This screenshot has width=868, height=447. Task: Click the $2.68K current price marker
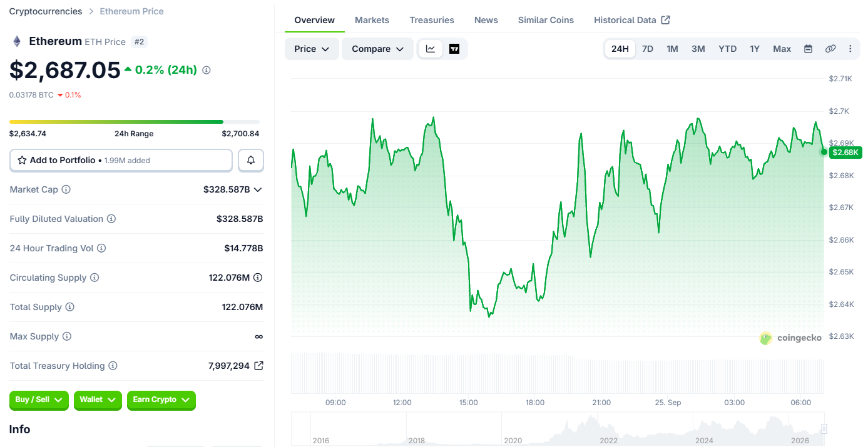[845, 152]
